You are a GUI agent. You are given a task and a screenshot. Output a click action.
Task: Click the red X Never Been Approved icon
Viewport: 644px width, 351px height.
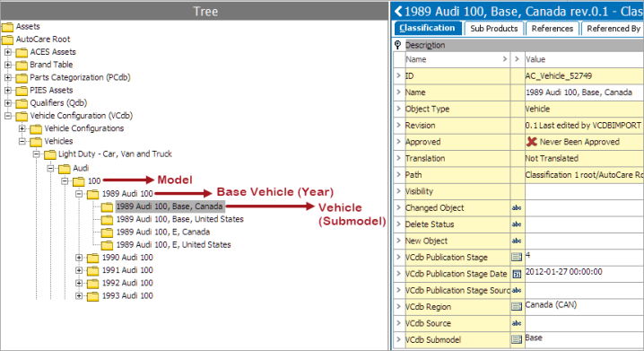tap(532, 142)
